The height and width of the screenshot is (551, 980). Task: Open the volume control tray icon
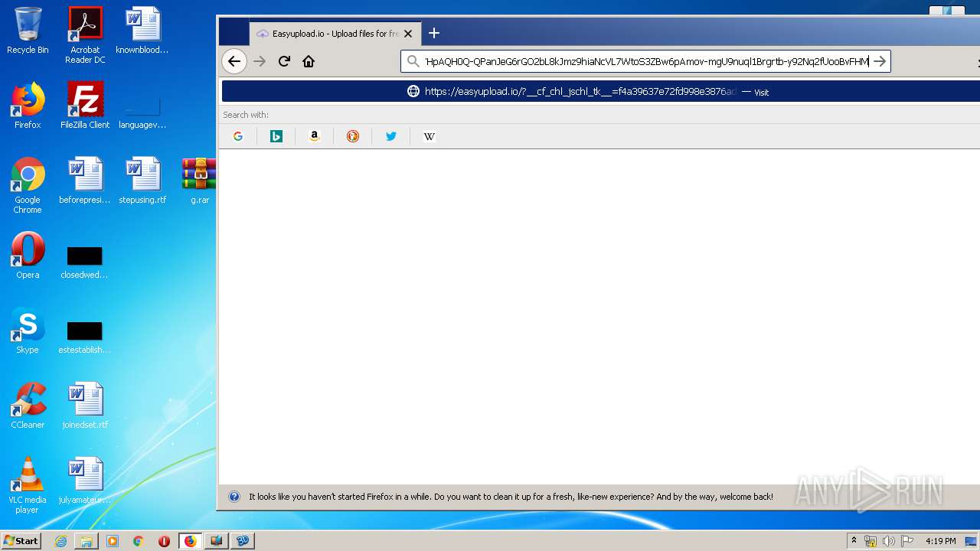click(x=888, y=541)
